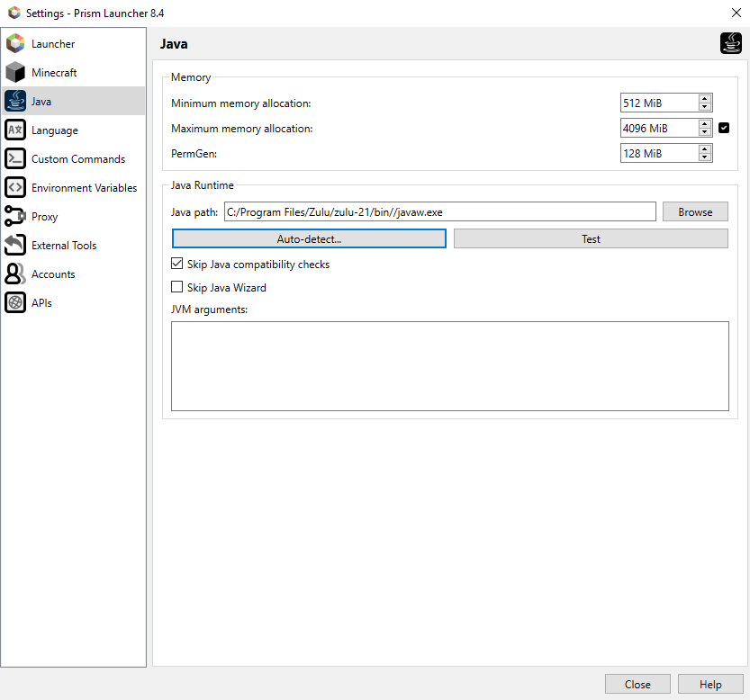Uncheck Skip Java compatibility checks

coord(177,264)
